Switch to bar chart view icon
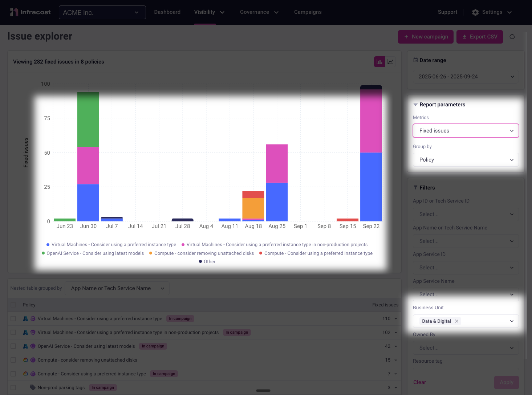This screenshot has width=532, height=395. 379,62
